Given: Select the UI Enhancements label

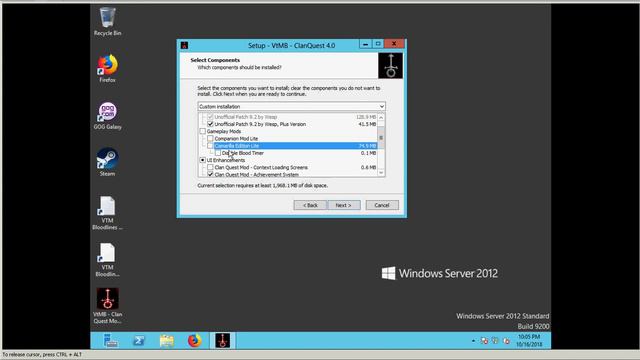Looking at the screenshot, I should (226, 160).
